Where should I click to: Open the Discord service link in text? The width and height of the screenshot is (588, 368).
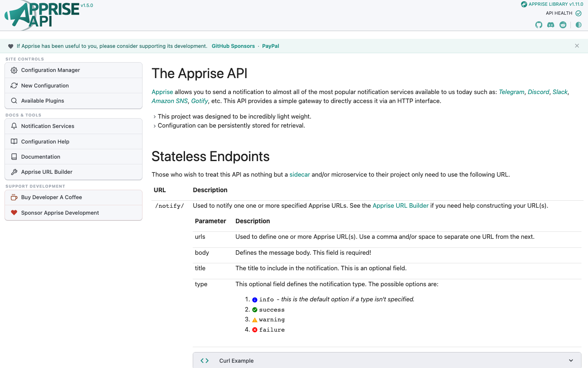click(x=538, y=92)
